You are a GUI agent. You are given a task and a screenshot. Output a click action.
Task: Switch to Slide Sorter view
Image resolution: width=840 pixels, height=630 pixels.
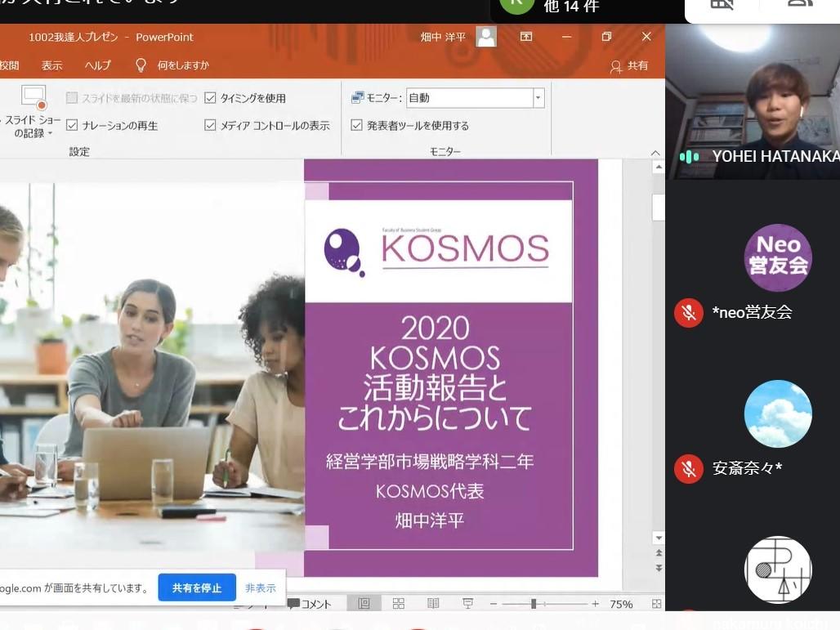click(x=399, y=604)
